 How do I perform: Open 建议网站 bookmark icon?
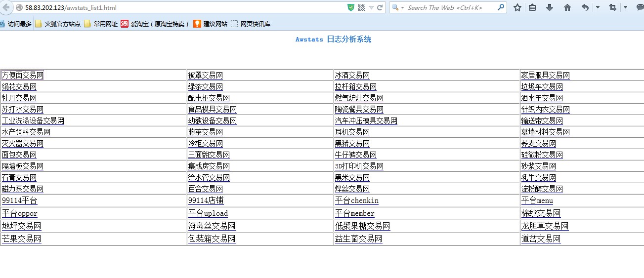(211, 24)
